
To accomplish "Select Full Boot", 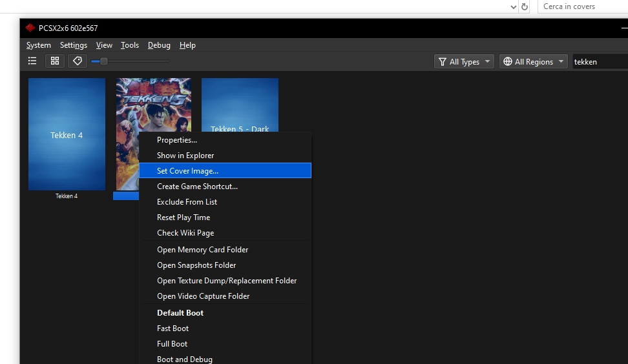I will pyautogui.click(x=225, y=344).
